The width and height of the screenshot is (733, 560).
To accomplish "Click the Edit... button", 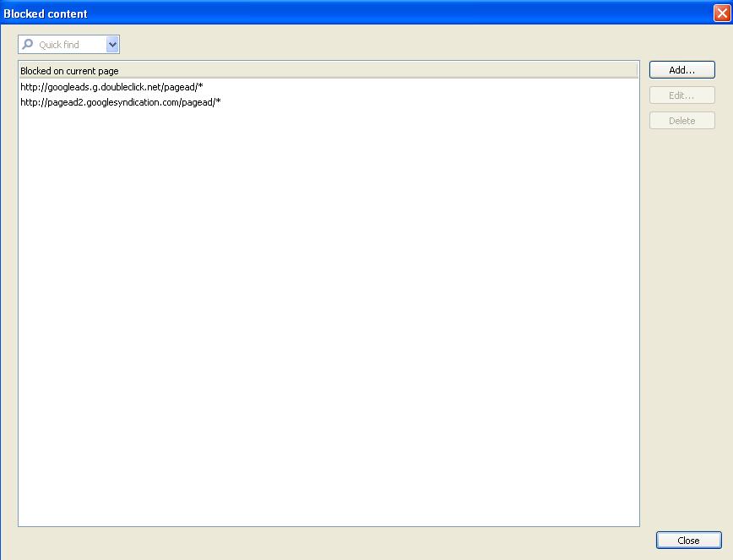I will [x=681, y=95].
